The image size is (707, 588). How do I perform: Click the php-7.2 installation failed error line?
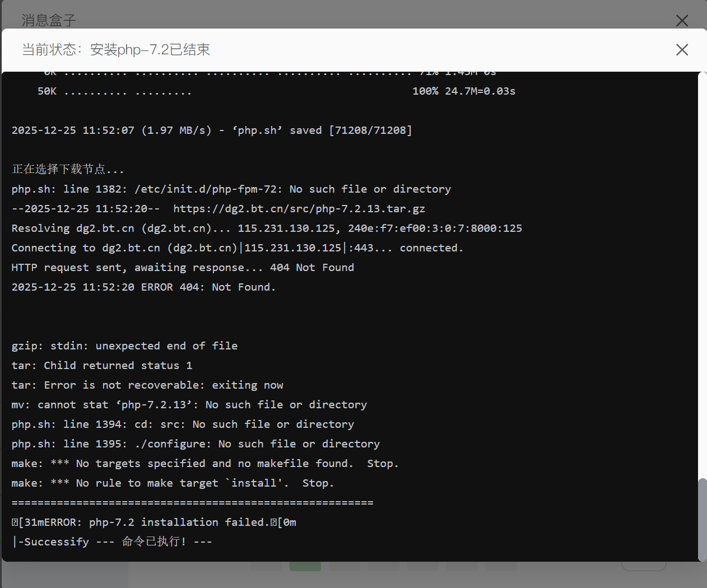click(x=154, y=522)
